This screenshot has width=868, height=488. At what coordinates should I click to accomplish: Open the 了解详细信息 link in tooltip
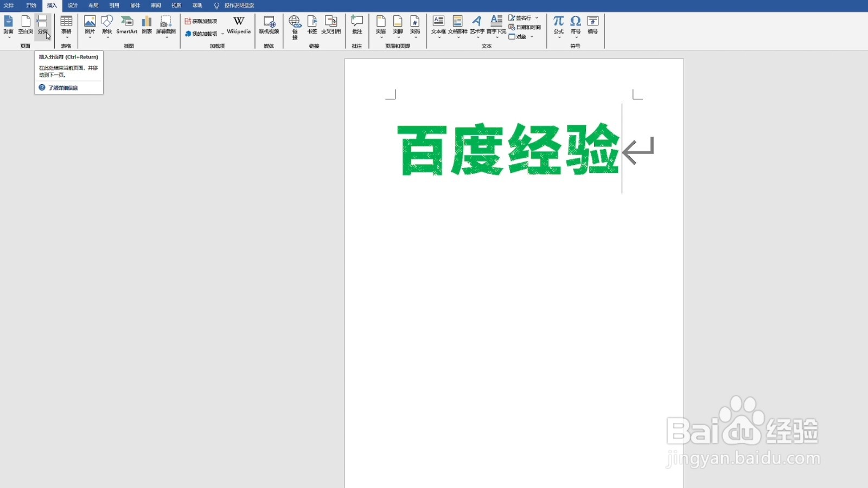point(63,88)
